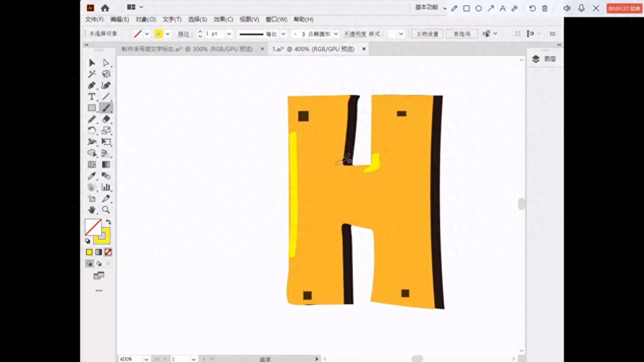Select the Eraser tool
Screen dimensions: 644x362
pyautogui.click(x=106, y=119)
